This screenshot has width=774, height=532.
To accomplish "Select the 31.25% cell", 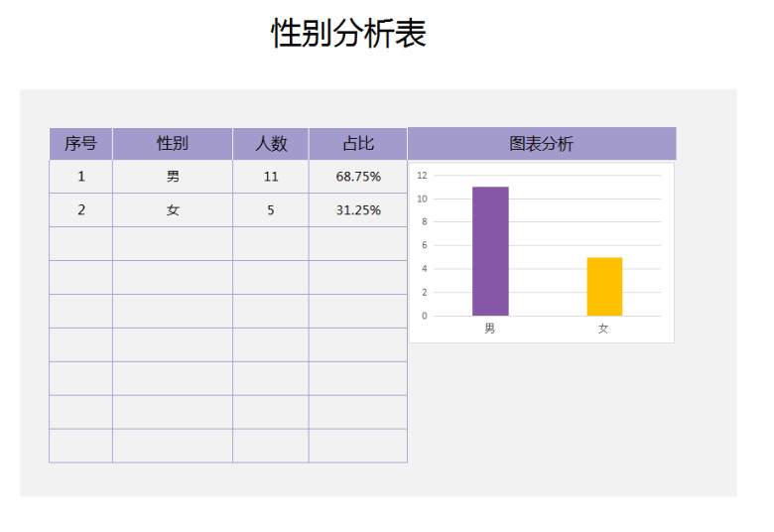I will [x=358, y=210].
